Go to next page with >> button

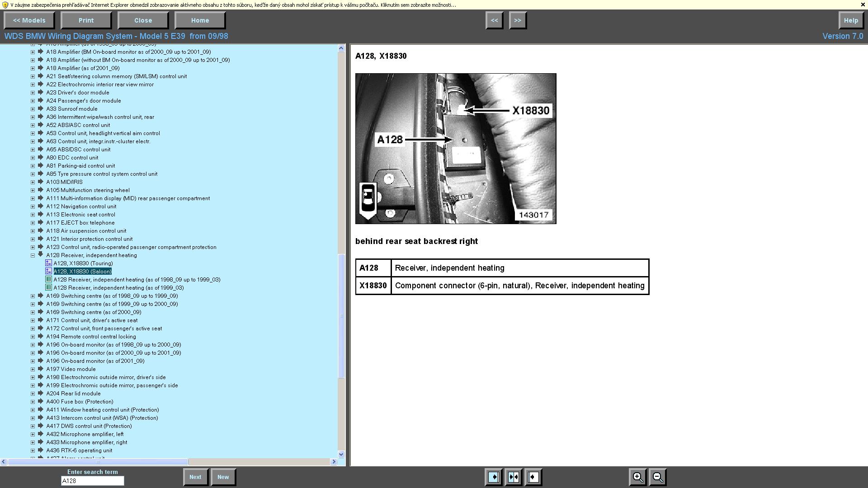pos(518,20)
